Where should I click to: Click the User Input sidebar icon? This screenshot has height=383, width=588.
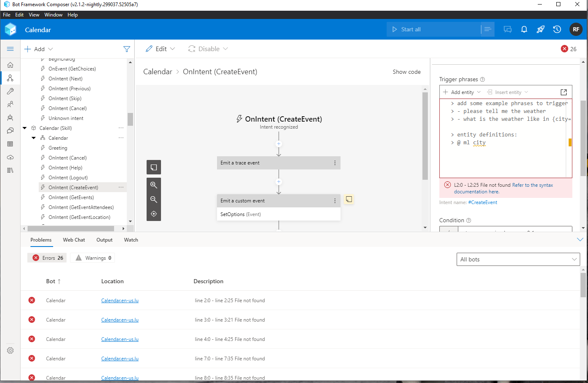click(x=10, y=104)
